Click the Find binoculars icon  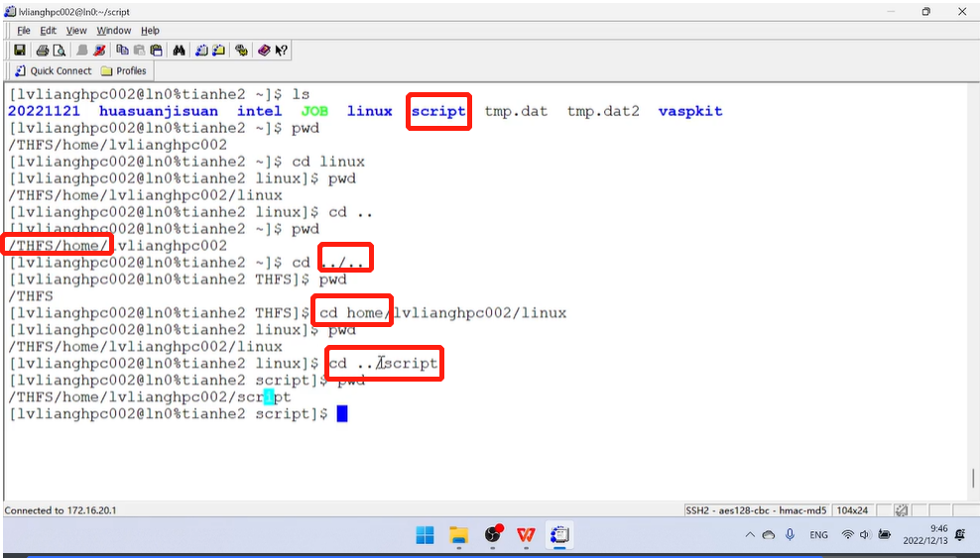pyautogui.click(x=180, y=50)
